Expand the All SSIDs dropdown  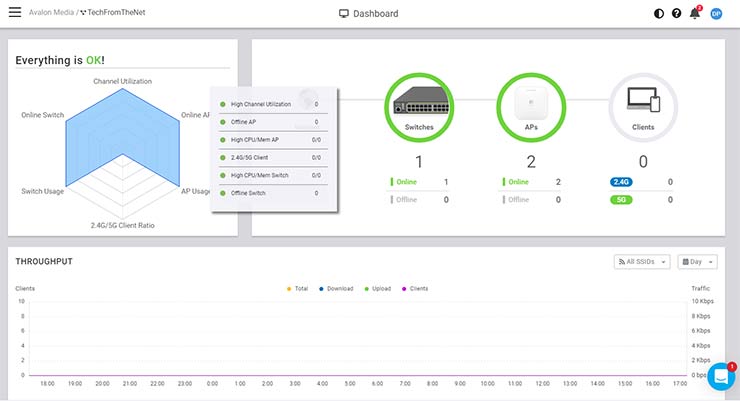tap(642, 262)
